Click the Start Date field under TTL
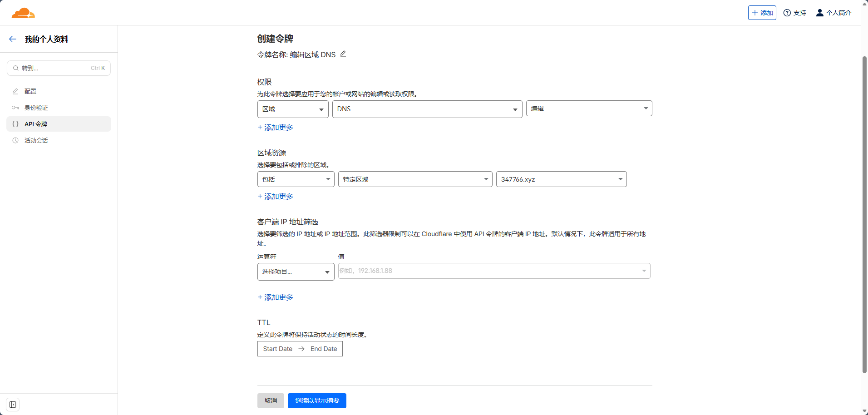The width and height of the screenshot is (868, 415). pyautogui.click(x=277, y=349)
